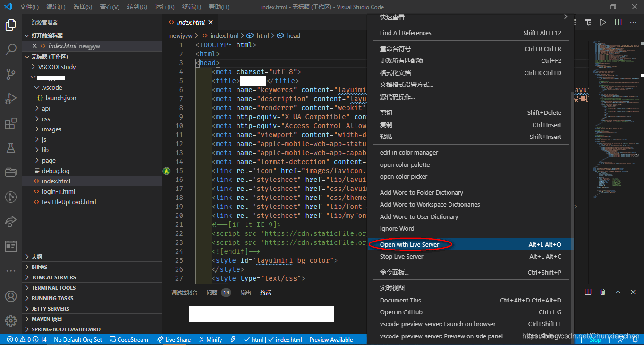Open editor More Actions ellipsis

pyautogui.click(x=633, y=22)
